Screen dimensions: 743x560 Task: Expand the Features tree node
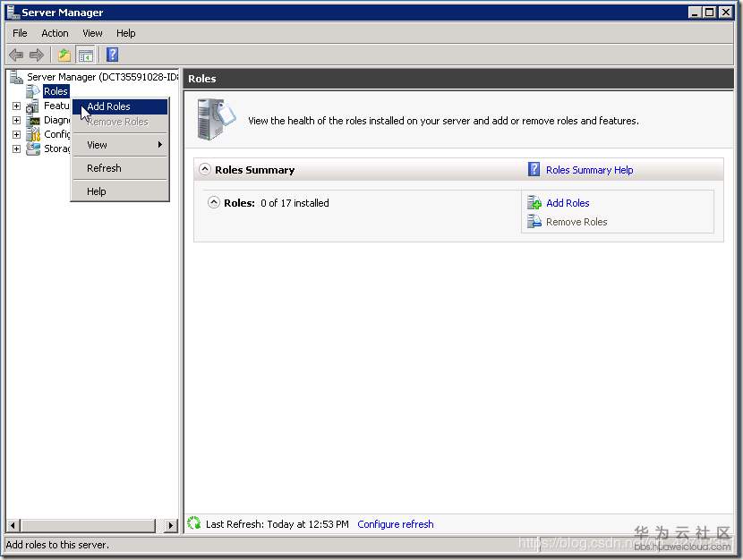(16, 106)
